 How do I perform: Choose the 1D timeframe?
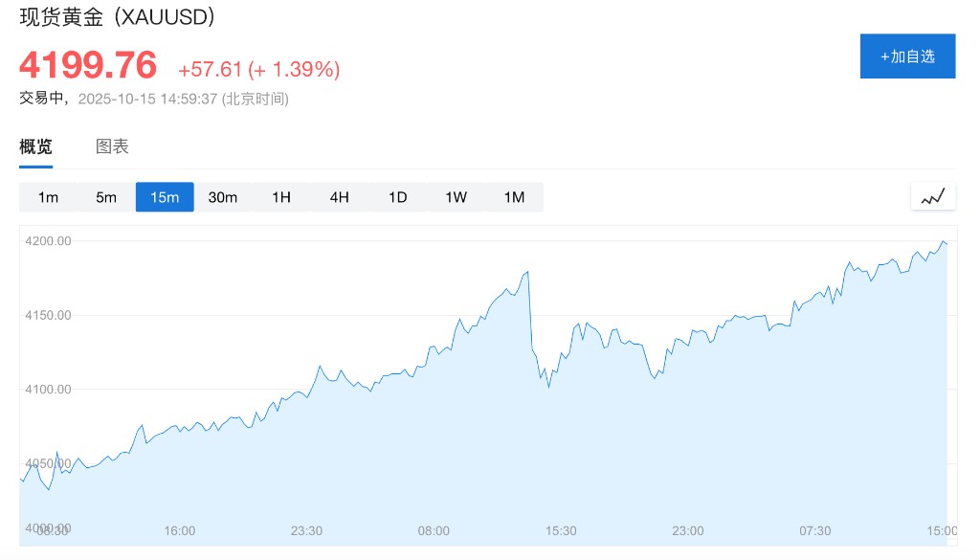point(397,197)
